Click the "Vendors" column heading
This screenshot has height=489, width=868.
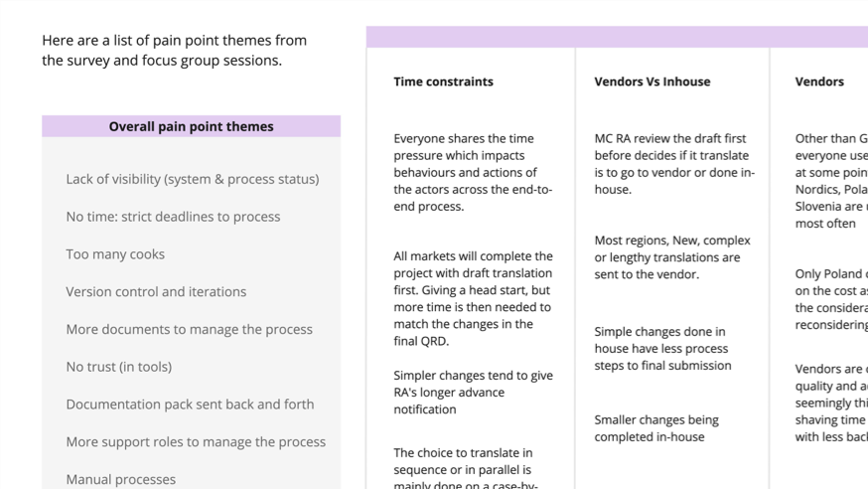pyautogui.click(x=819, y=81)
